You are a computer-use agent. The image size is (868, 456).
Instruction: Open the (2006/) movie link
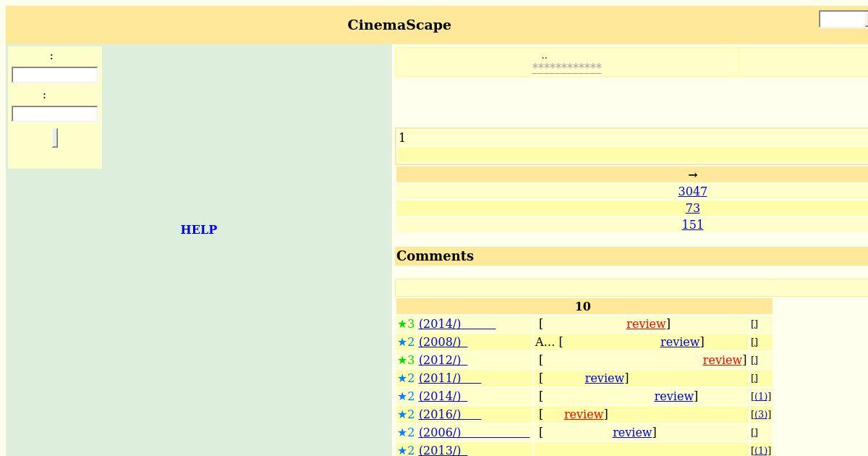pos(474,432)
